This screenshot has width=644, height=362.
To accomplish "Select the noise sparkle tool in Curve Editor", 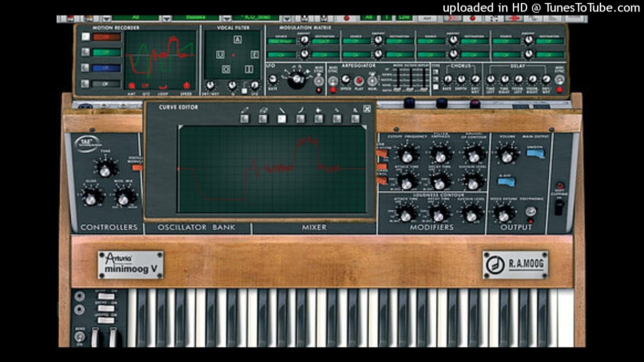I will tap(318, 119).
